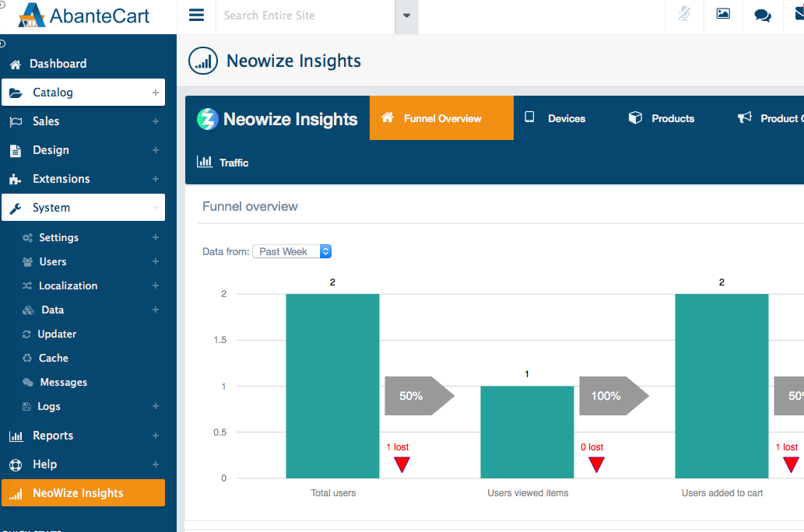Click the Reports bar chart icon
The height and width of the screenshot is (532, 804).
[16, 436]
